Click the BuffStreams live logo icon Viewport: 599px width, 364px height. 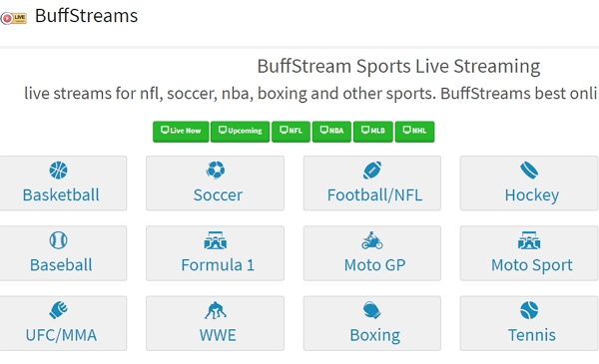tap(14, 18)
